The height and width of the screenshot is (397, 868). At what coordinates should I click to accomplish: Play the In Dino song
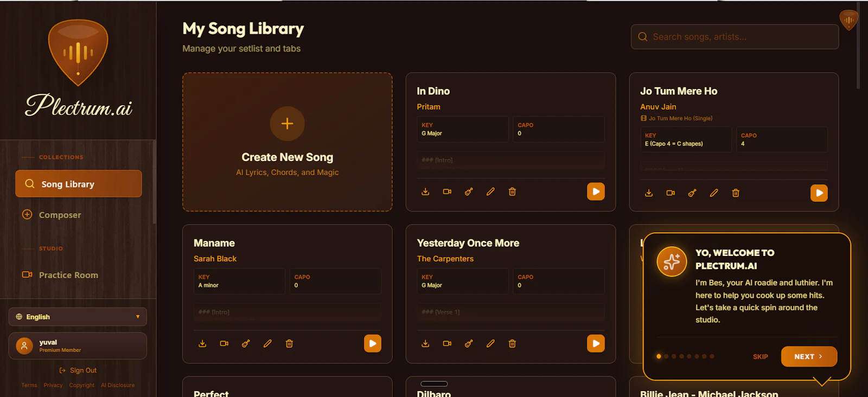coord(596,191)
